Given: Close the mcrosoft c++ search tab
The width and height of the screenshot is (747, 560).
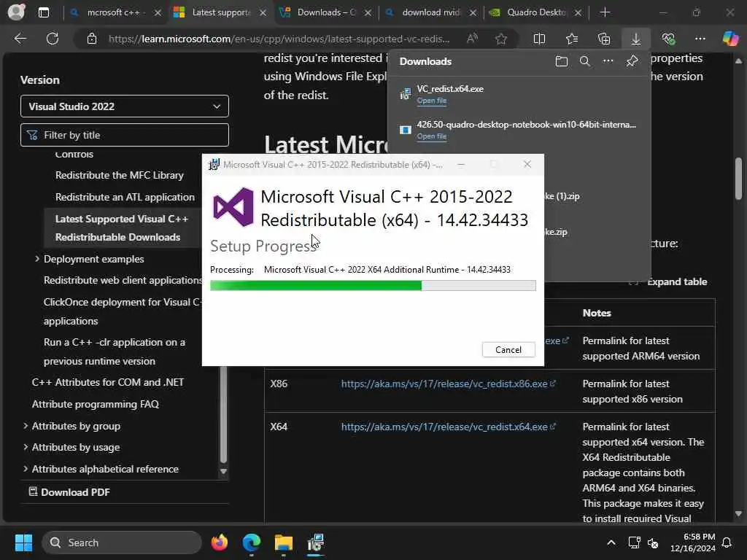Looking at the screenshot, I should point(158,13).
